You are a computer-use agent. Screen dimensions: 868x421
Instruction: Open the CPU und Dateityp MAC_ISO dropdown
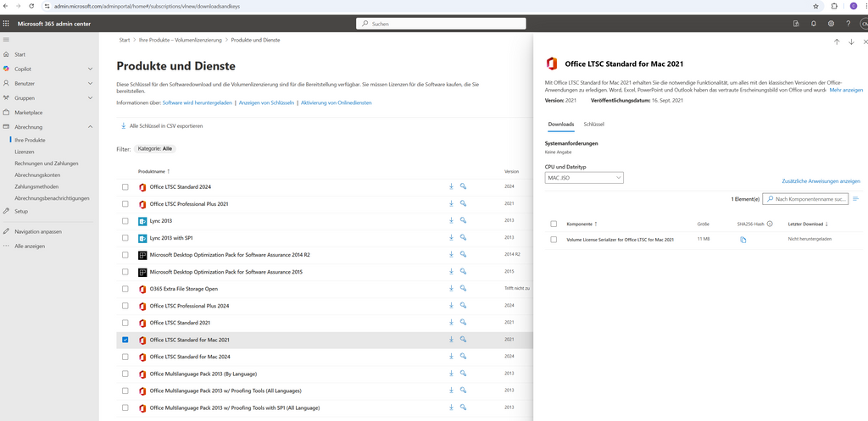click(584, 178)
